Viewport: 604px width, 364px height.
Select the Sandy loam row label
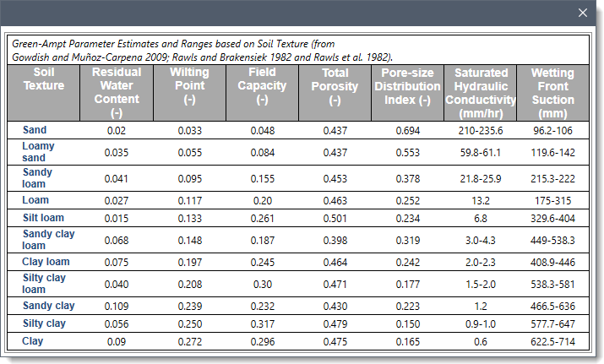[x=37, y=178]
